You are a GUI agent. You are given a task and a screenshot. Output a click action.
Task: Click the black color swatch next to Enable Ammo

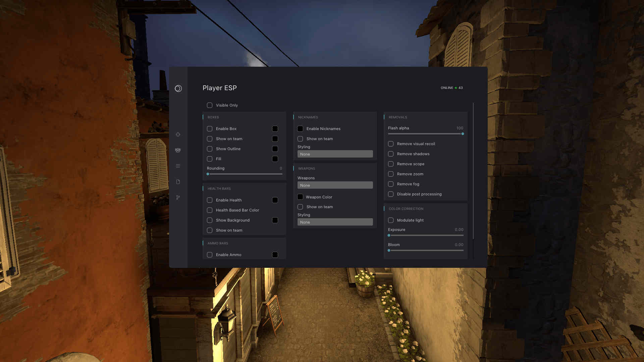(x=275, y=254)
